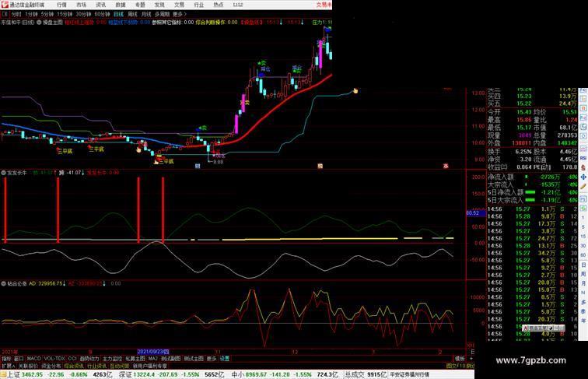This screenshot has width=588, height=379.
Task: Select 季 quarterly period in the right sidebar
Action: click(x=583, y=311)
